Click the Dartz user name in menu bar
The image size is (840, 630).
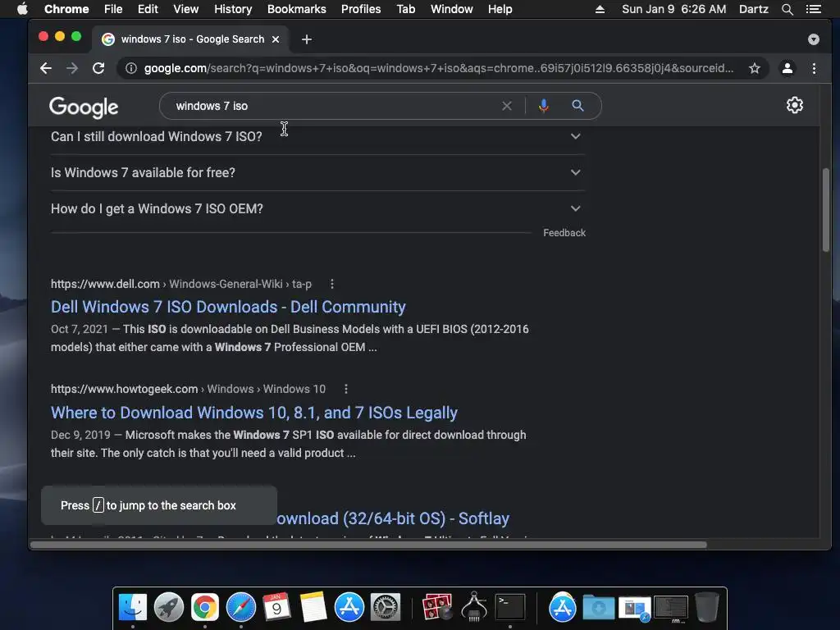(x=753, y=9)
